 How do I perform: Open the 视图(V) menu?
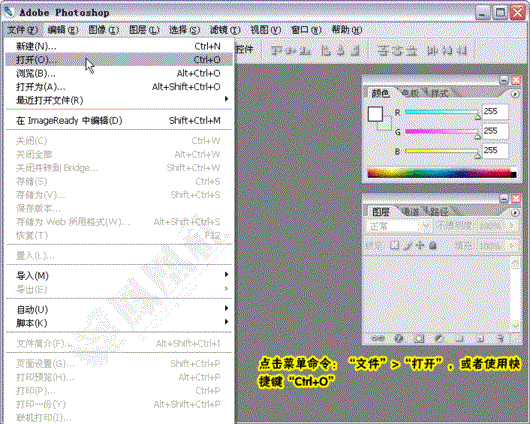click(266, 30)
